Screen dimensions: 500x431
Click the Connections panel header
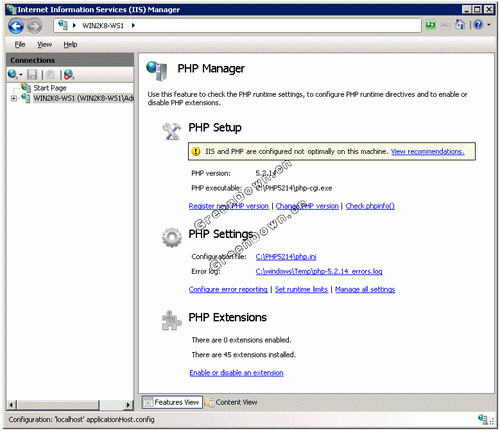click(x=70, y=60)
